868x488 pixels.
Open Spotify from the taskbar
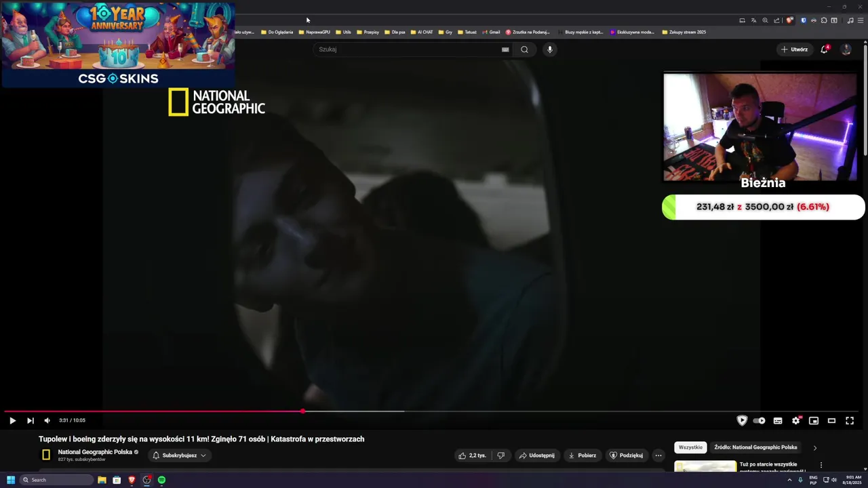click(x=161, y=480)
